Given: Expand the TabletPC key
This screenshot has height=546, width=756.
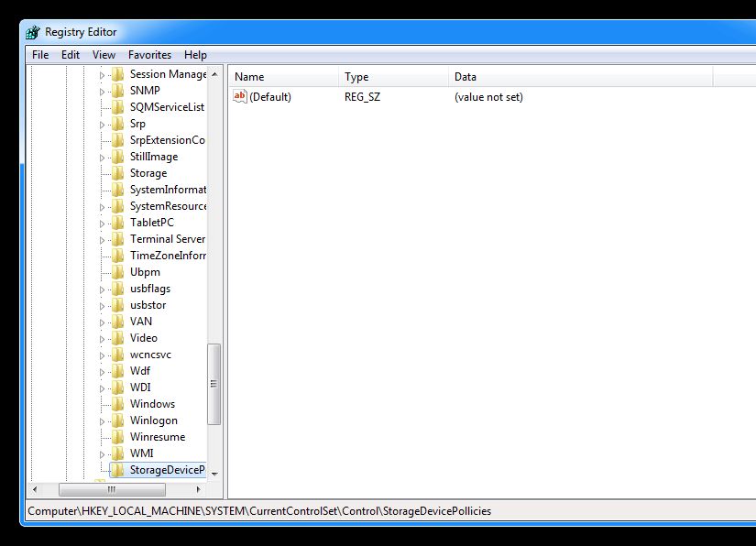Looking at the screenshot, I should coord(102,224).
